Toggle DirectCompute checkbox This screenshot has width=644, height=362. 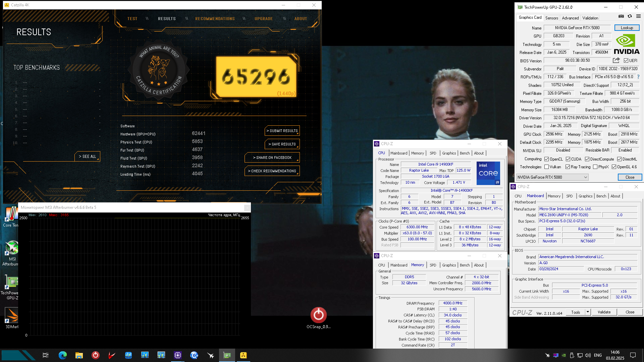[x=587, y=159]
